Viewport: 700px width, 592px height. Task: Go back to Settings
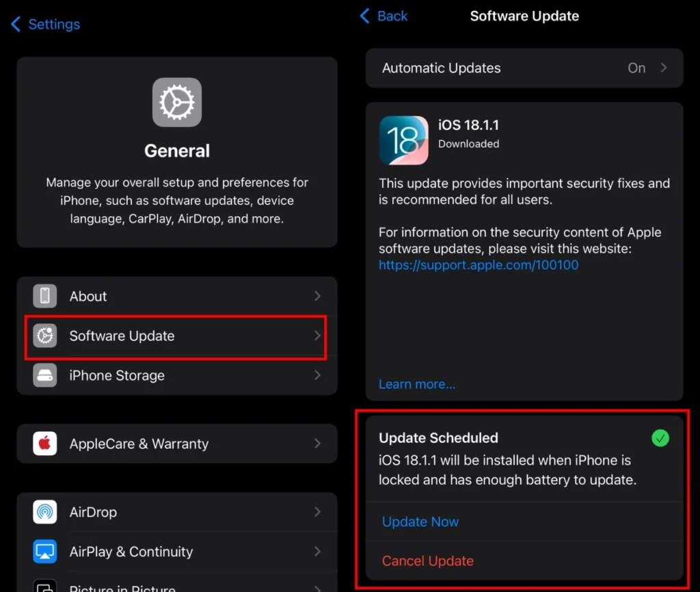coord(46,25)
